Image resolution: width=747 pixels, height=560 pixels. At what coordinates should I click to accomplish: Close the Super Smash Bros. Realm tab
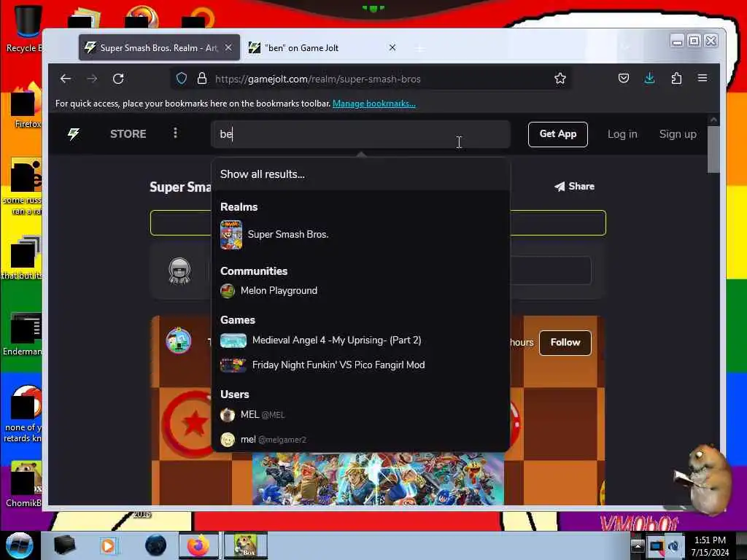(228, 47)
